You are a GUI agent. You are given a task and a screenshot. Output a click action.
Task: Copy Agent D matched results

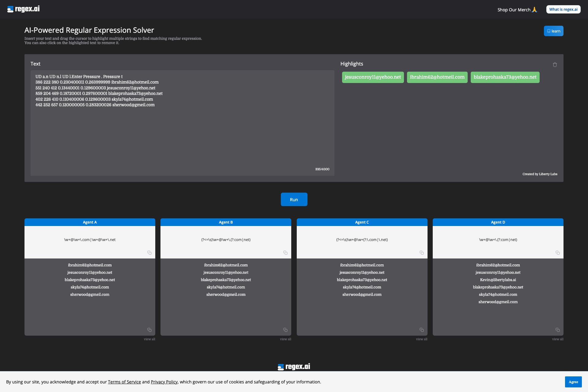(558, 330)
